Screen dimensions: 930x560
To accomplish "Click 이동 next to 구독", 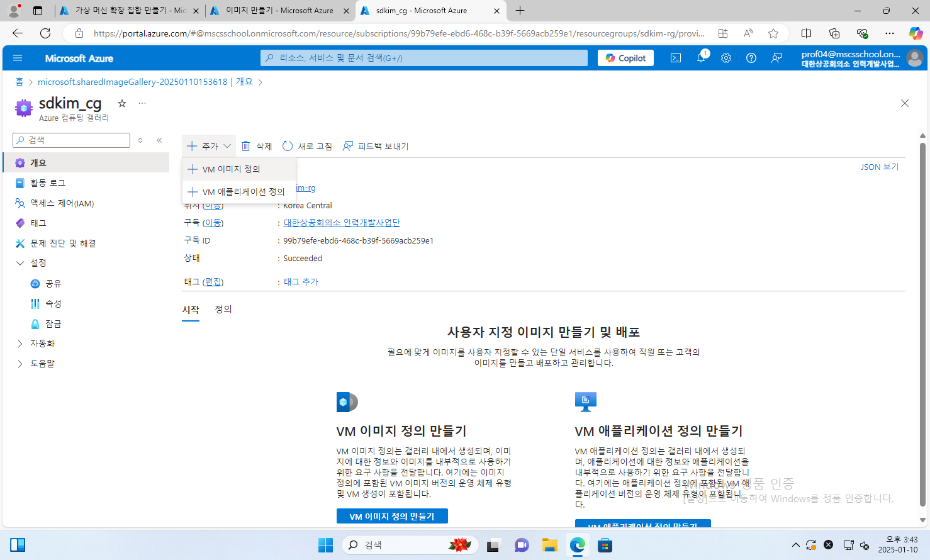I will coord(213,223).
